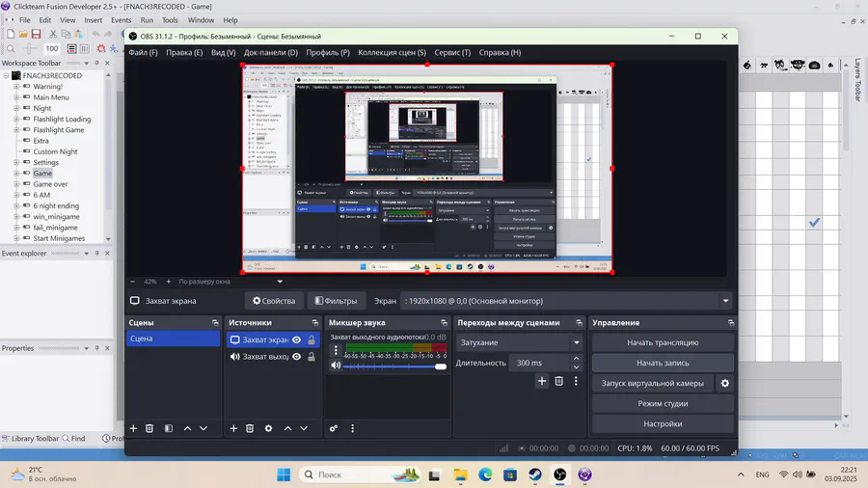Pin the Event explorer panel
Viewport: 868px width, 488px height.
click(96, 254)
